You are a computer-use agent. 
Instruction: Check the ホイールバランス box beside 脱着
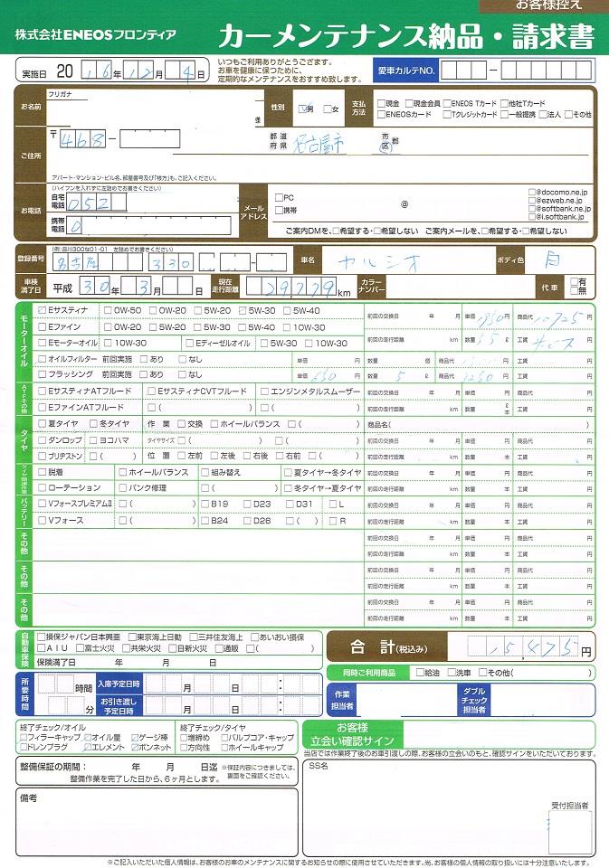(122, 472)
